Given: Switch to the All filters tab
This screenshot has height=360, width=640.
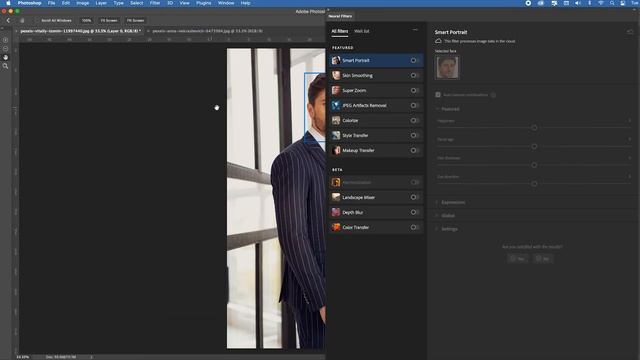Looking at the screenshot, I should coord(340,31).
